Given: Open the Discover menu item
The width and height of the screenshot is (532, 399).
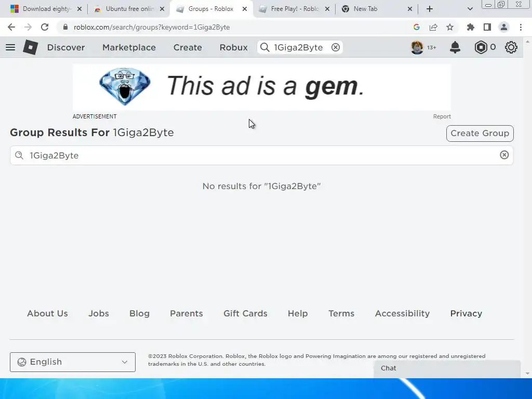Looking at the screenshot, I should pos(66,47).
